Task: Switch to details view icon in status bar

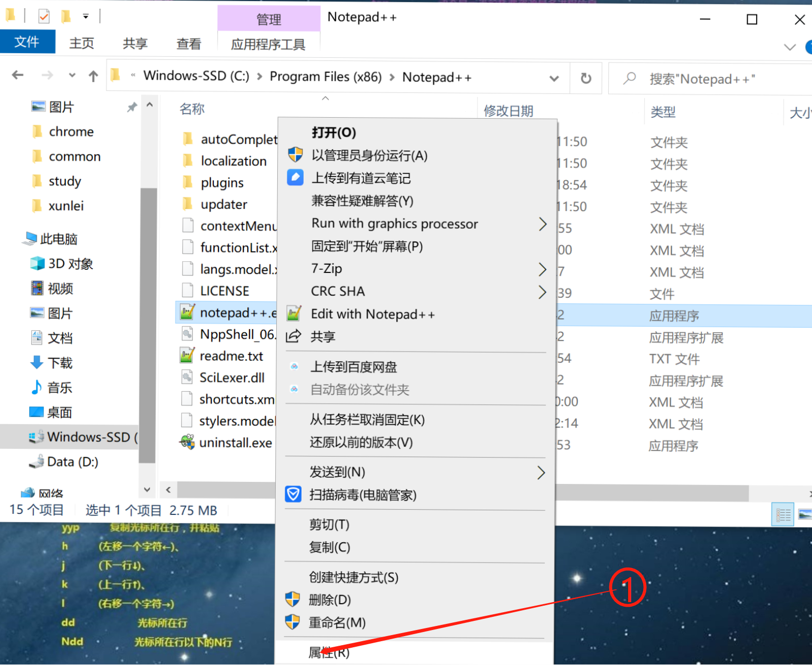Action: click(x=783, y=515)
